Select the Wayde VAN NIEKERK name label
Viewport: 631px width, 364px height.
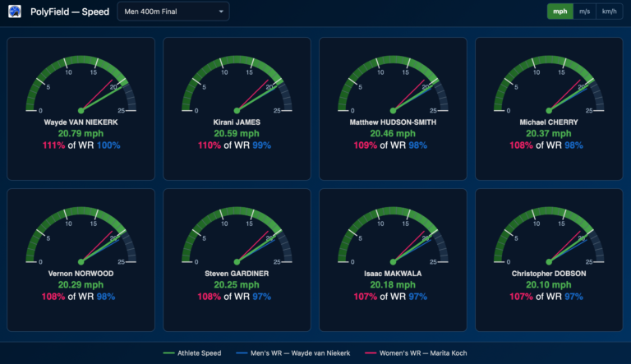point(81,122)
